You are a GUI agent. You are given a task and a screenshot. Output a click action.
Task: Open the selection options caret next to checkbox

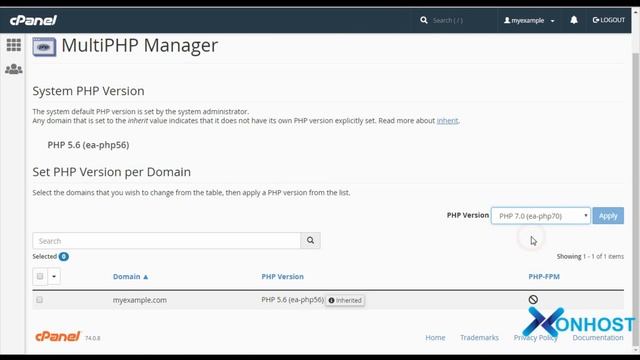pos(54,276)
